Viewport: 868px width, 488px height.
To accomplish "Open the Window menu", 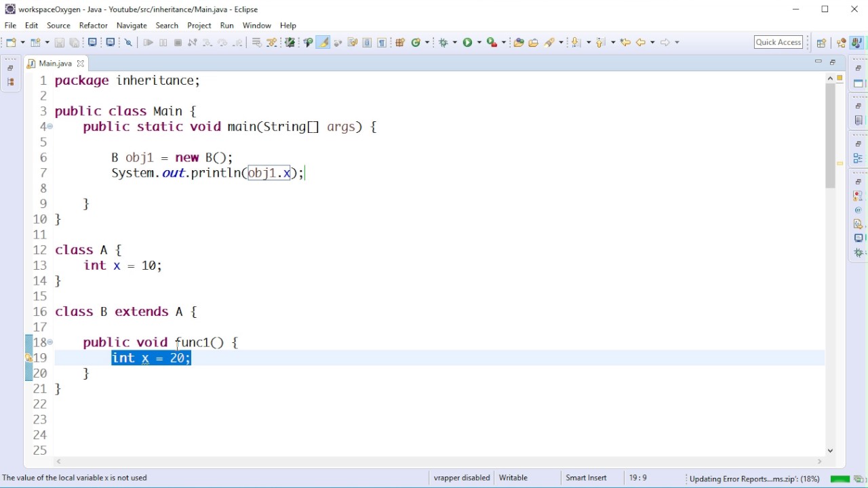I will coord(257,26).
